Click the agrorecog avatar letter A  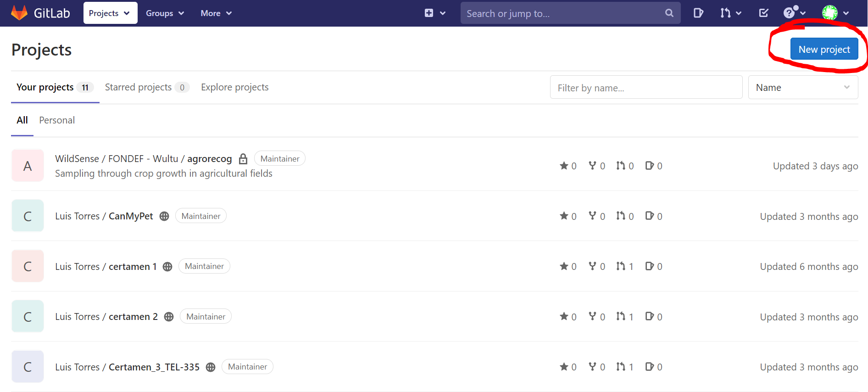pyautogui.click(x=28, y=166)
